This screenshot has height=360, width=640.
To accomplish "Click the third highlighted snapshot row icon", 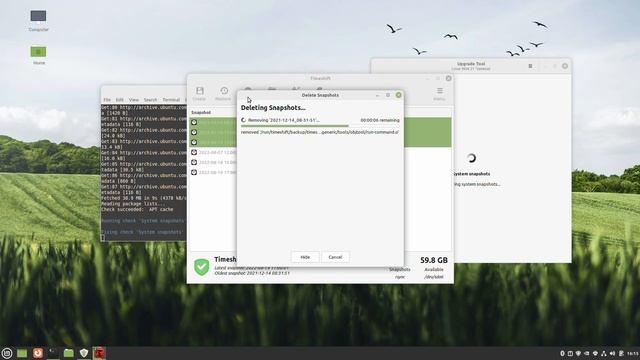I will pyautogui.click(x=194, y=142).
